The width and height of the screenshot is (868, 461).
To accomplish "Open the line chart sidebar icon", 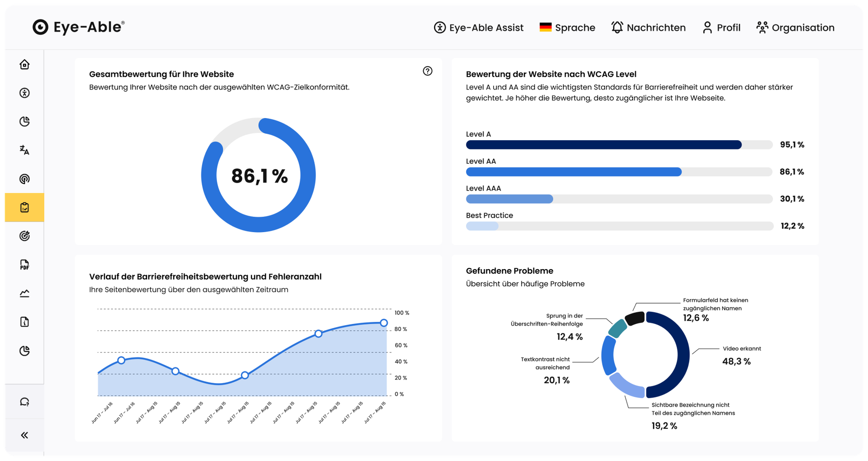I will [24, 293].
